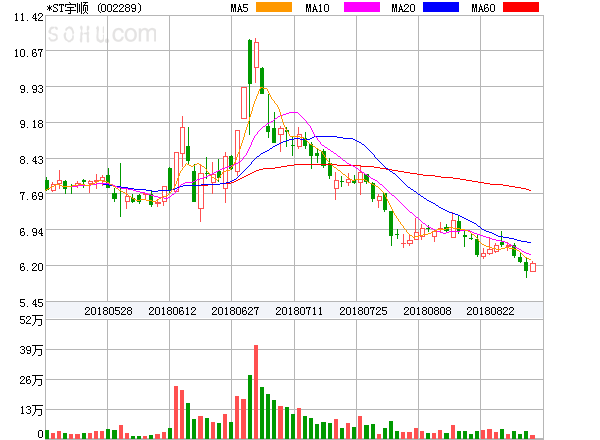Select the 20180528 date marker
Image resolution: width=600 pixels, height=440 pixels.
[108, 311]
